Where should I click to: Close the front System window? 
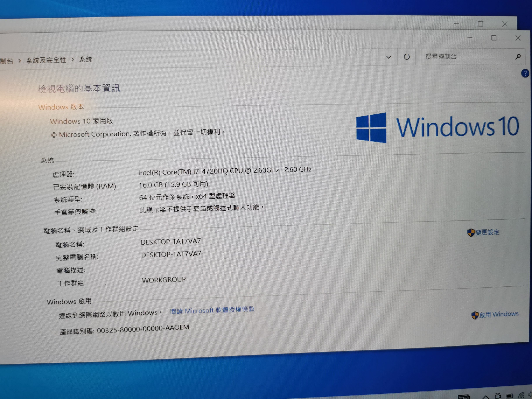[x=518, y=38]
